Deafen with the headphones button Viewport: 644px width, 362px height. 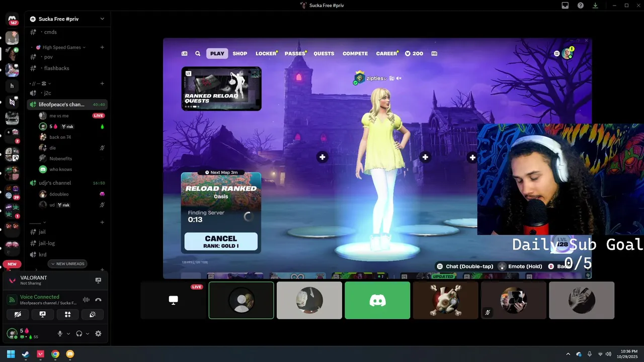pos(79,333)
